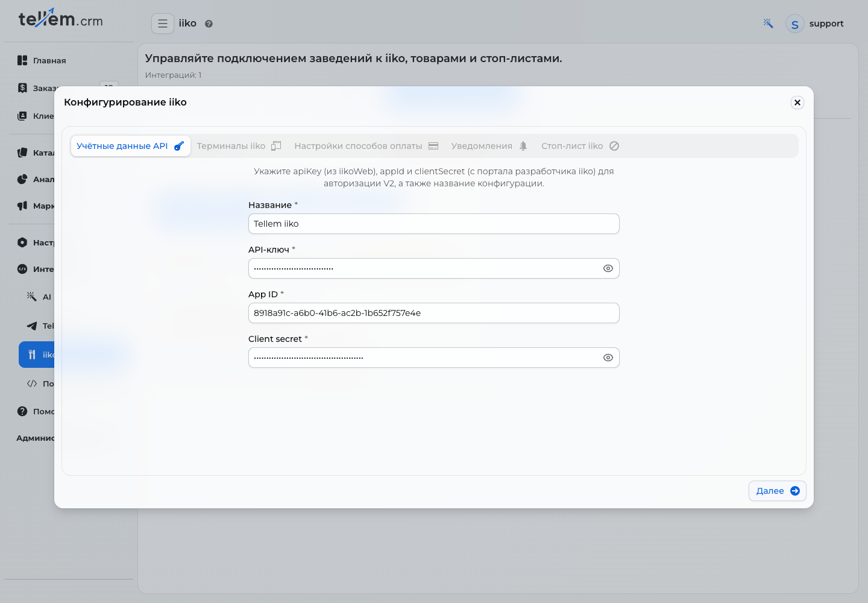Open the settings hexagon icon in sidebar
The height and width of the screenshot is (603, 868).
(x=22, y=242)
